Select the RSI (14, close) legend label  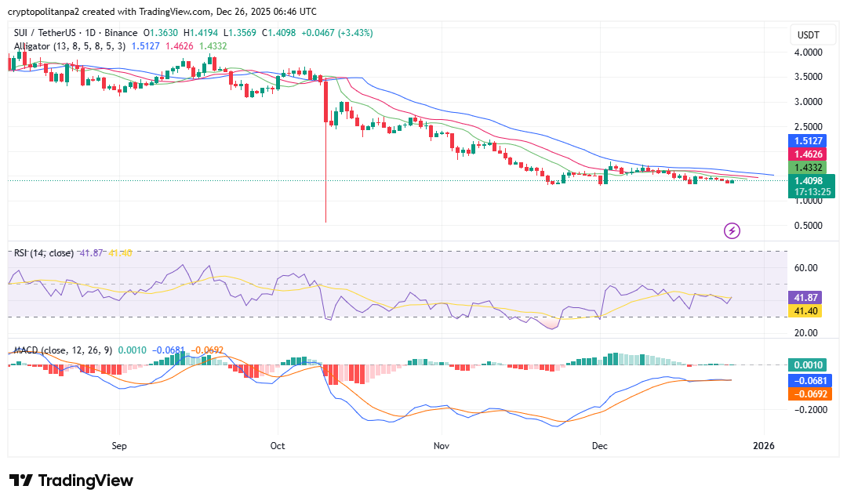[x=43, y=253]
